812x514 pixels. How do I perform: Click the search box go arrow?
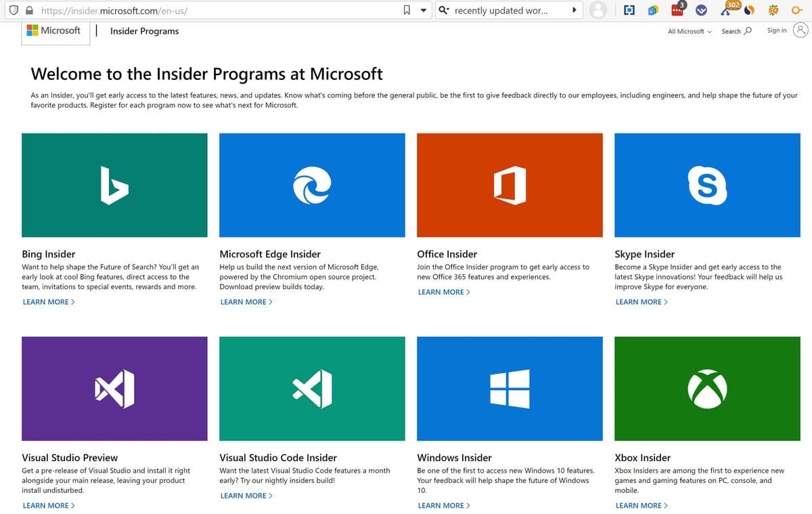(574, 10)
